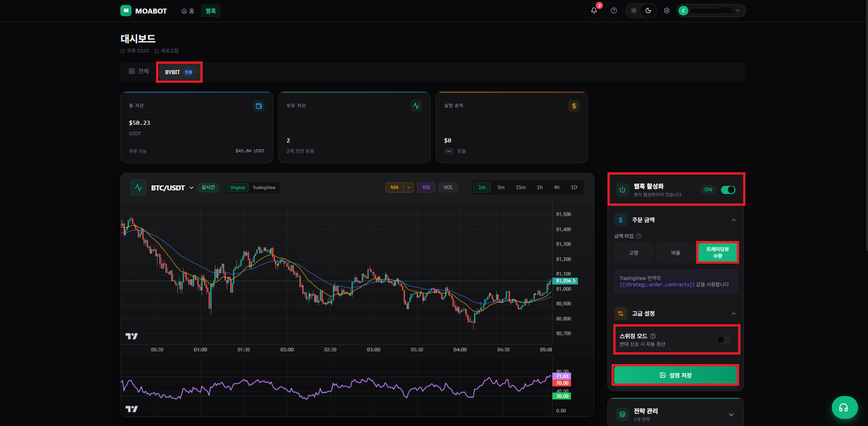Click the help icon next to 금액 타입

tap(639, 236)
